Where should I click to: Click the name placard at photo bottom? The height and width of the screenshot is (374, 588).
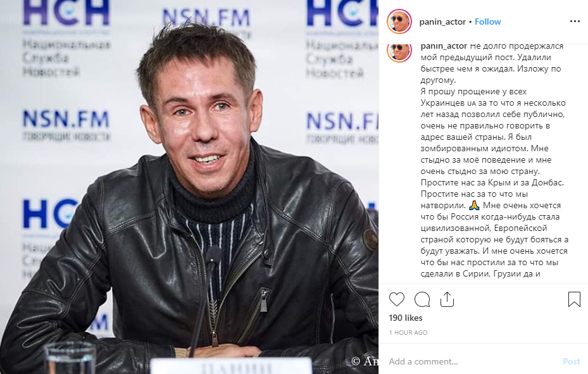point(231,365)
